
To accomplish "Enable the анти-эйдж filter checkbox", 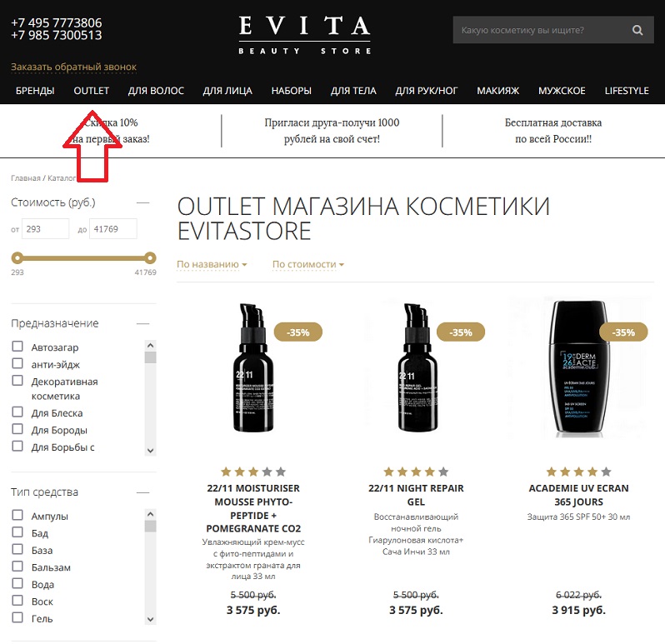I will 17,363.
